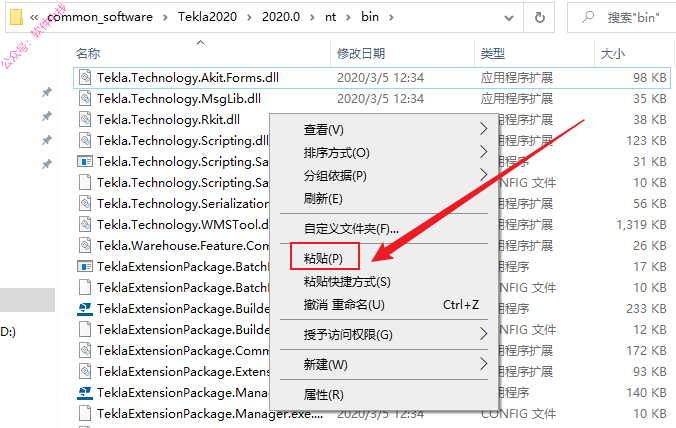Click the Tekla.Technology.Scripting.dll file icon
This screenshot has width=676, height=428.
coord(85,141)
